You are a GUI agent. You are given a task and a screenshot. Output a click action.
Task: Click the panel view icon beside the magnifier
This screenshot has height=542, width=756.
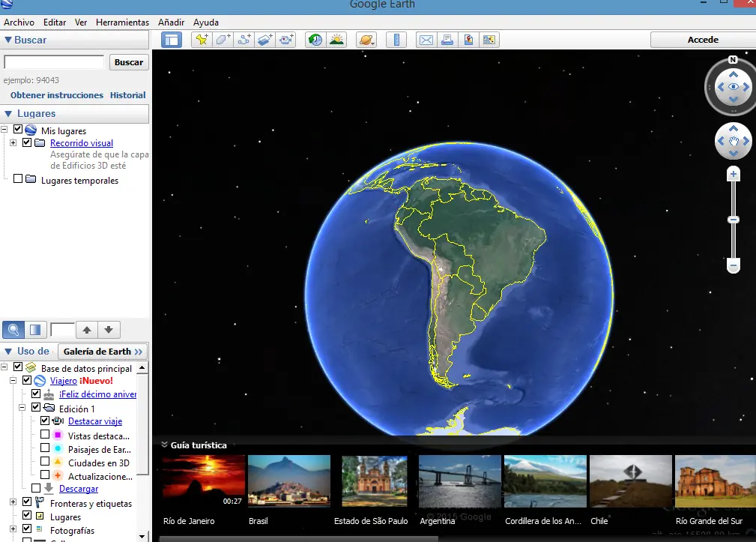(35, 330)
